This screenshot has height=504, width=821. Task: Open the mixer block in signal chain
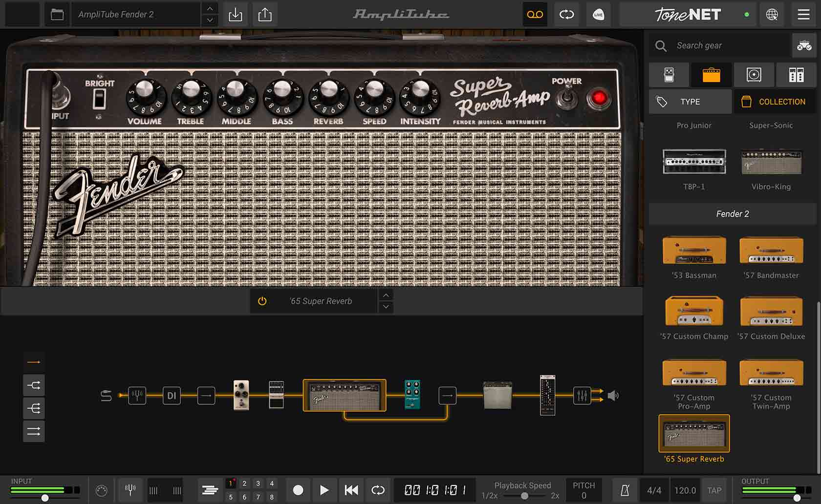tap(582, 395)
